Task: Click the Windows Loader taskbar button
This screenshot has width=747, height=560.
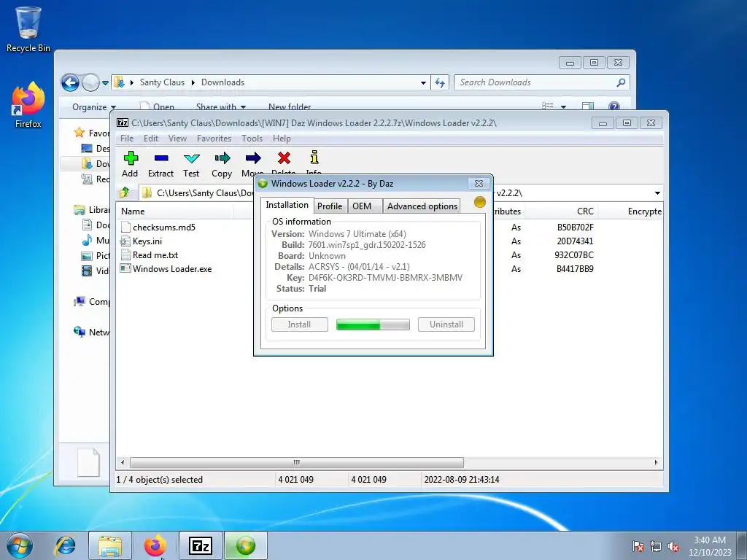Action: [x=246, y=545]
